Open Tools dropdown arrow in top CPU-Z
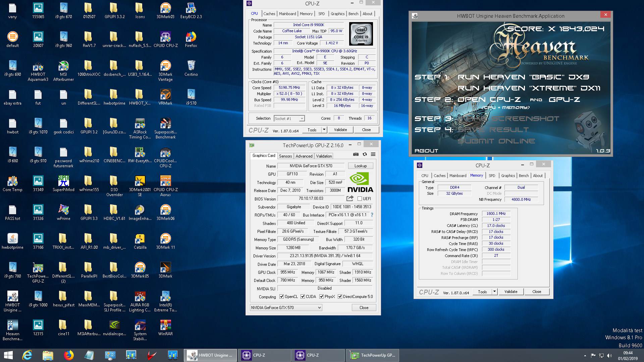 (x=324, y=130)
